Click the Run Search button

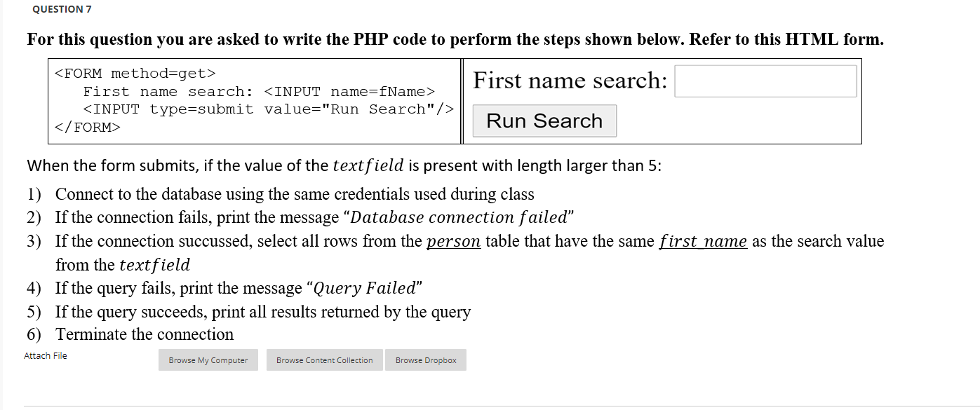pyautogui.click(x=544, y=121)
